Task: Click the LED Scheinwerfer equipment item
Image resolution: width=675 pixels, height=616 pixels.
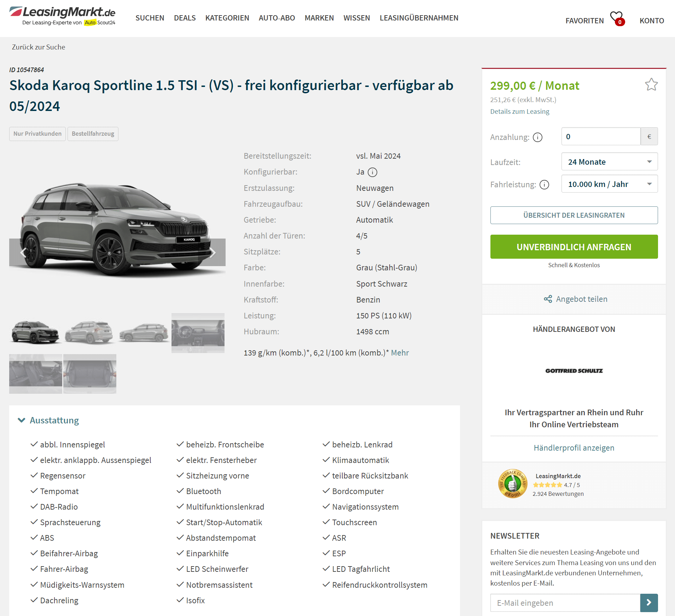Action: pos(217,569)
